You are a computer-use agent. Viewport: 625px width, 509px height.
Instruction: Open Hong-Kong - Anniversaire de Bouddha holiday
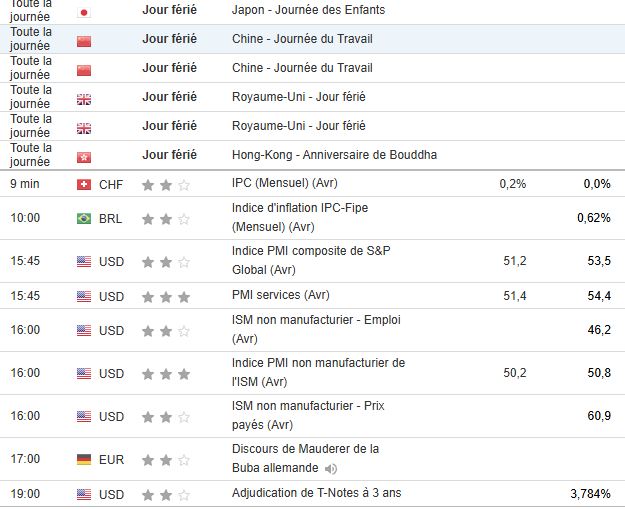point(334,155)
